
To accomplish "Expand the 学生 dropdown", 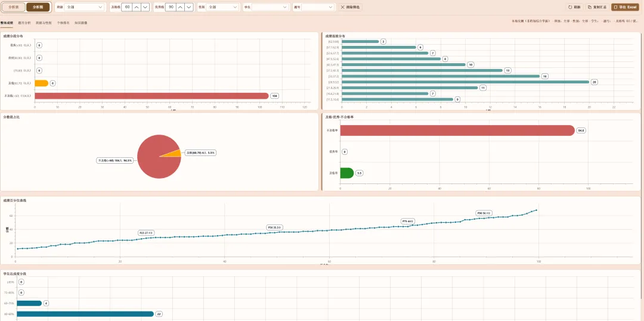I will click(x=270, y=7).
